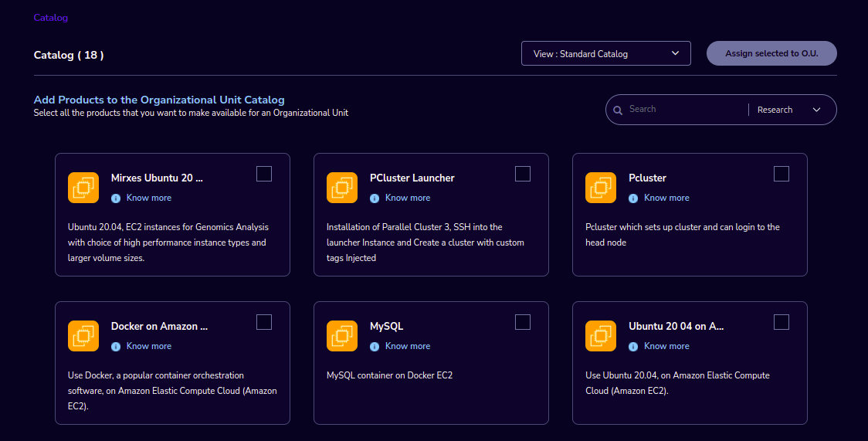The width and height of the screenshot is (868, 441).
Task: Click the PCluster Launcher card title
Action: pyautogui.click(x=412, y=178)
